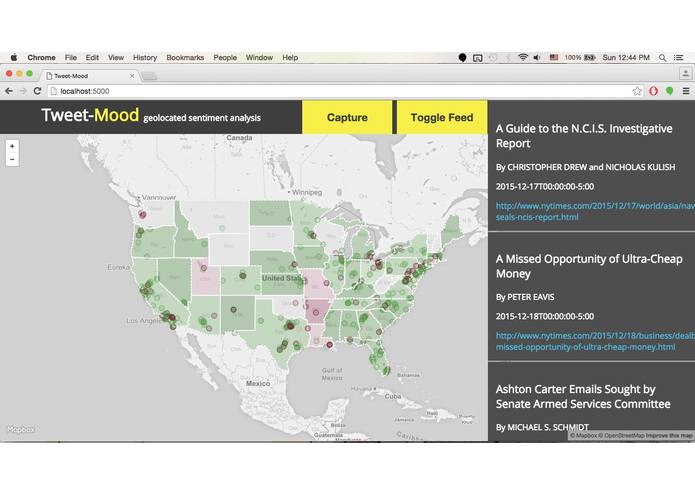Click the 2015-12-18 article date

tap(545, 316)
